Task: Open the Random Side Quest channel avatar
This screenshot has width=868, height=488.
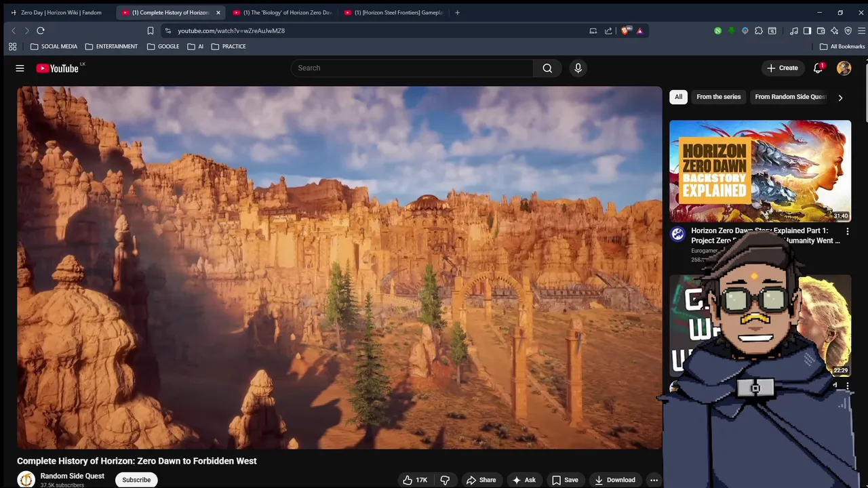Action: (26, 479)
